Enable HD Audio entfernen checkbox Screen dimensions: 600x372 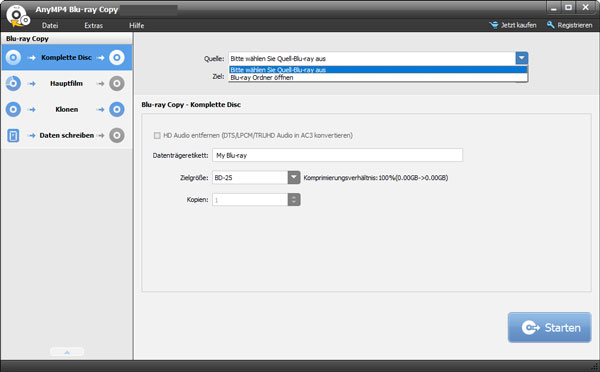(x=157, y=135)
